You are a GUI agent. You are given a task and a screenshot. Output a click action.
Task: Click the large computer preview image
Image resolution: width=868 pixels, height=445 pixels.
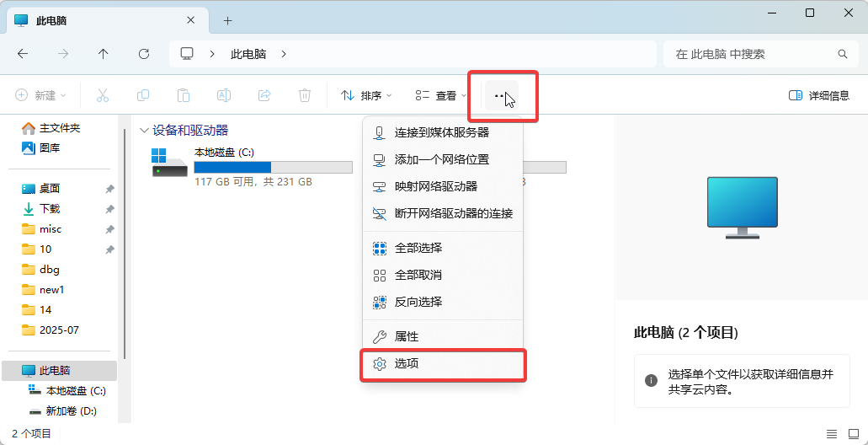743,208
